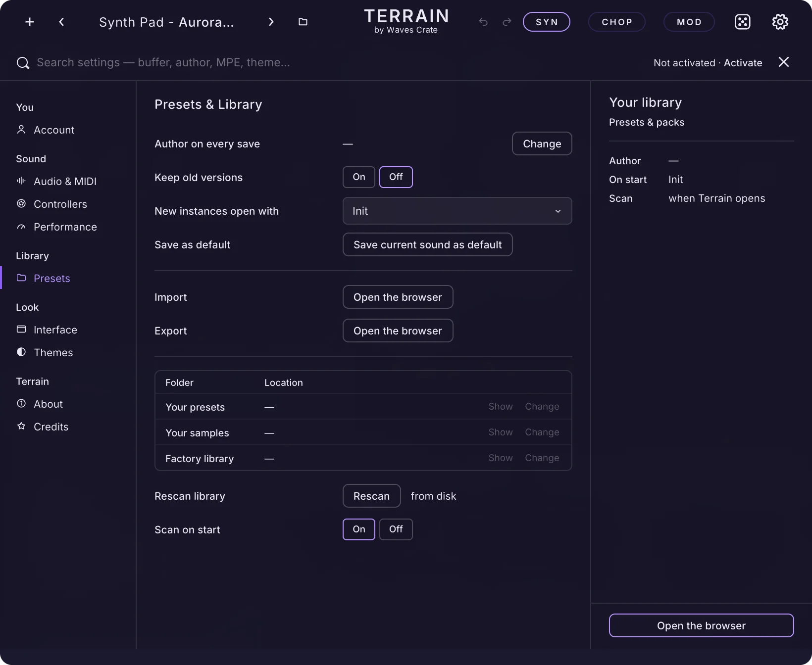Go to previous preset with left chevron
The height and width of the screenshot is (665, 812).
pos(61,22)
